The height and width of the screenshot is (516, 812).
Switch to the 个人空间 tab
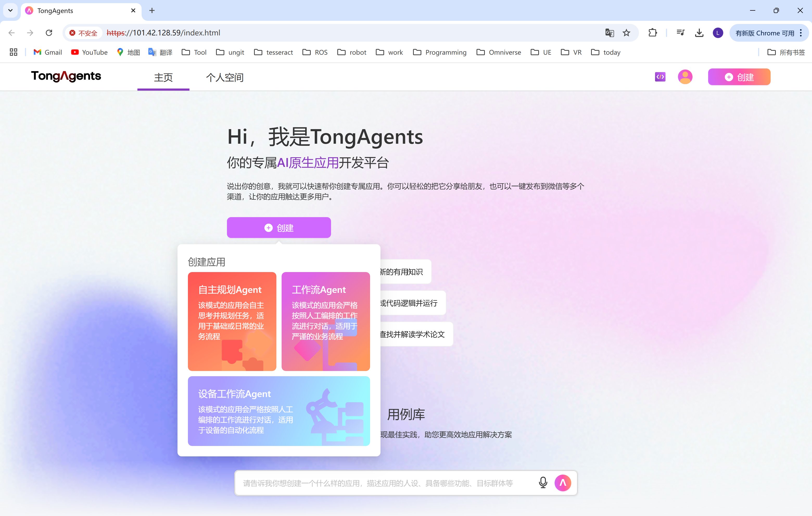225,78
